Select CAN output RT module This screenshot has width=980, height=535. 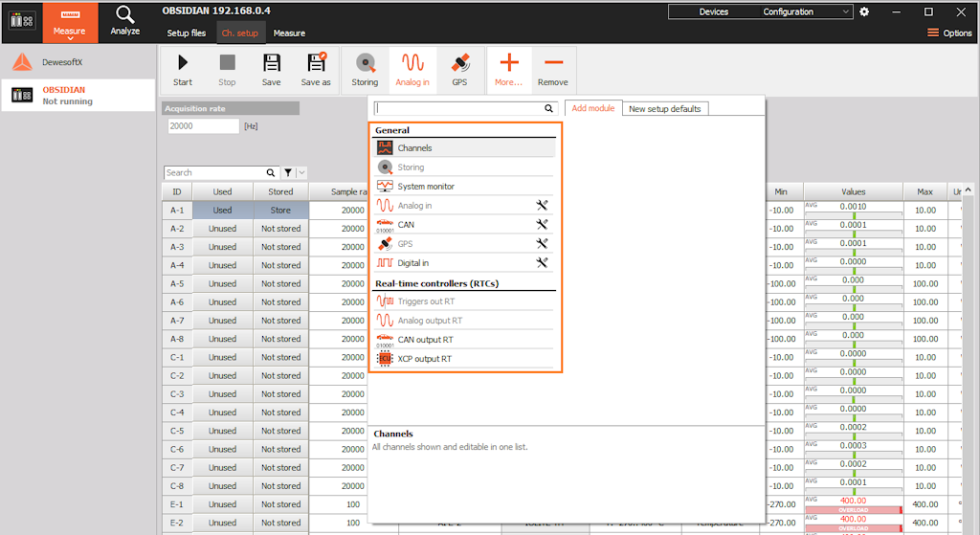(464, 340)
